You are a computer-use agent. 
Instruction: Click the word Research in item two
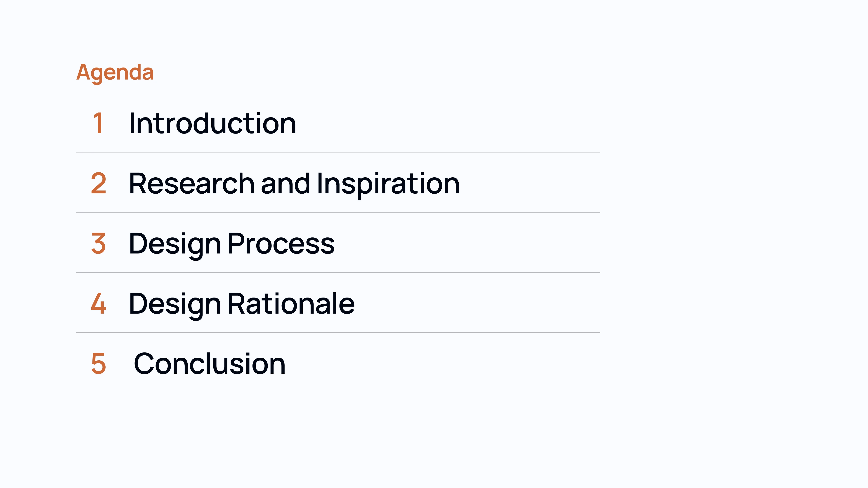click(192, 183)
